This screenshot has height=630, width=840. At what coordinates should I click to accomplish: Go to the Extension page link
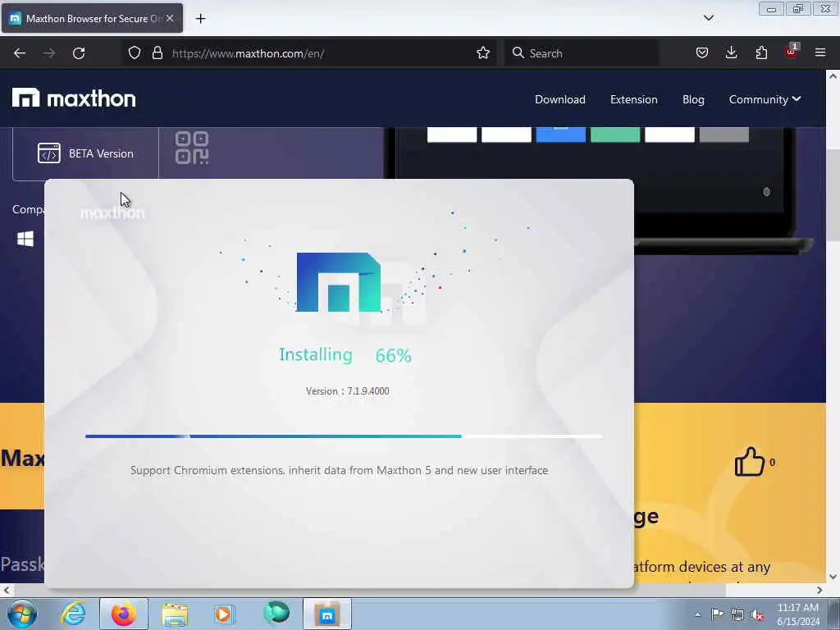point(634,99)
